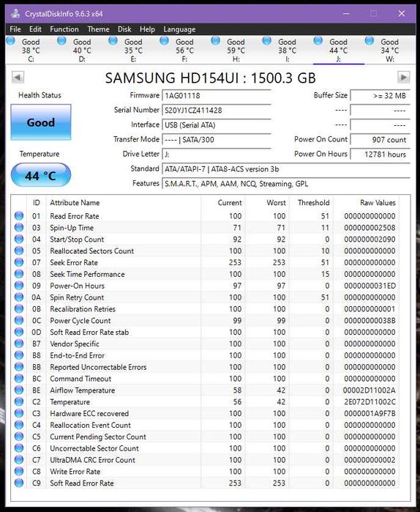The image size is (420, 512).
Task: Click status orb for Spin-Up Time row
Action: point(19,227)
